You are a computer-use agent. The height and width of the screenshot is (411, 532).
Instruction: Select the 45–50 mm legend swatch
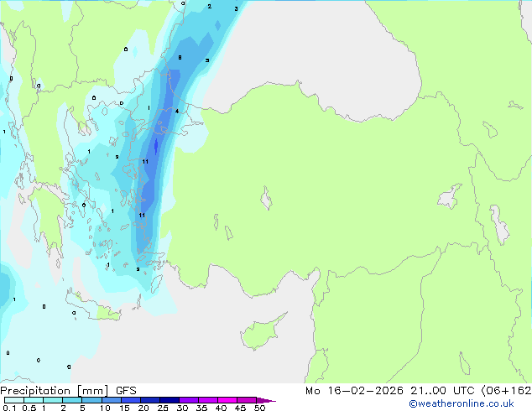[247, 400]
